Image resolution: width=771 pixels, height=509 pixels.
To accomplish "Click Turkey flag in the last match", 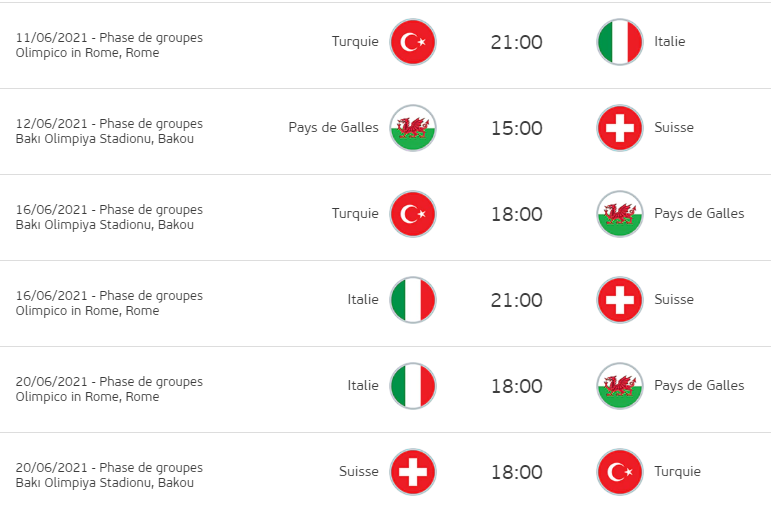I will pyautogui.click(x=620, y=472).
